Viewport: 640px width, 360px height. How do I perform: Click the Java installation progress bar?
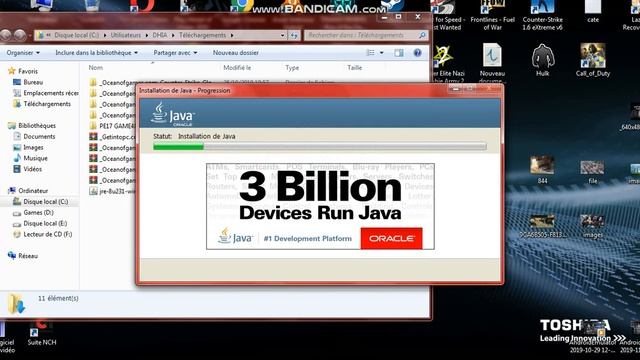pos(320,147)
